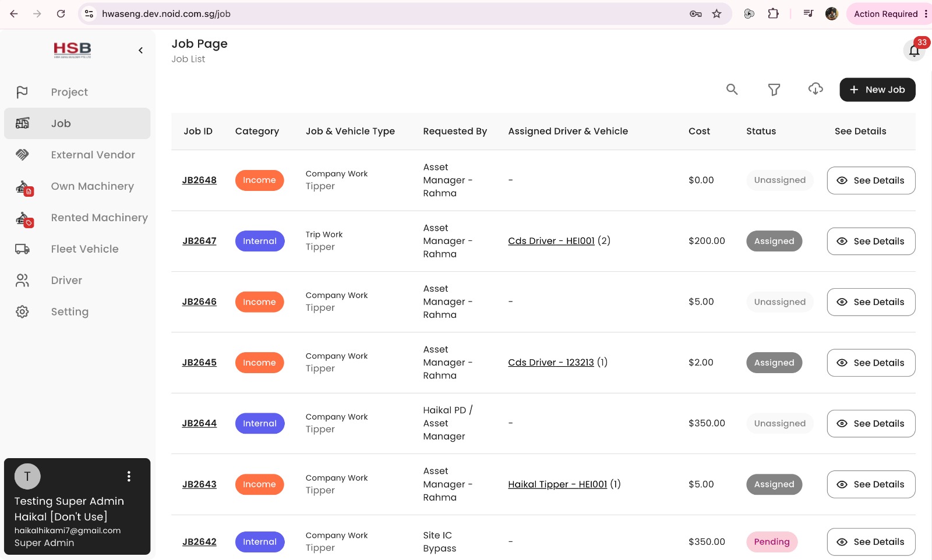Click the Unassigned status of JB2648
932x560 pixels.
pyautogui.click(x=780, y=180)
